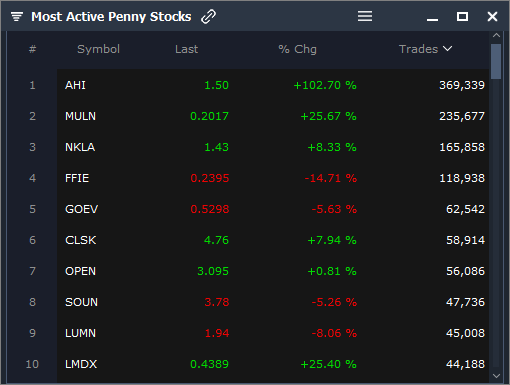Select the MULN symbol
This screenshot has height=385, width=510.
pos(80,116)
